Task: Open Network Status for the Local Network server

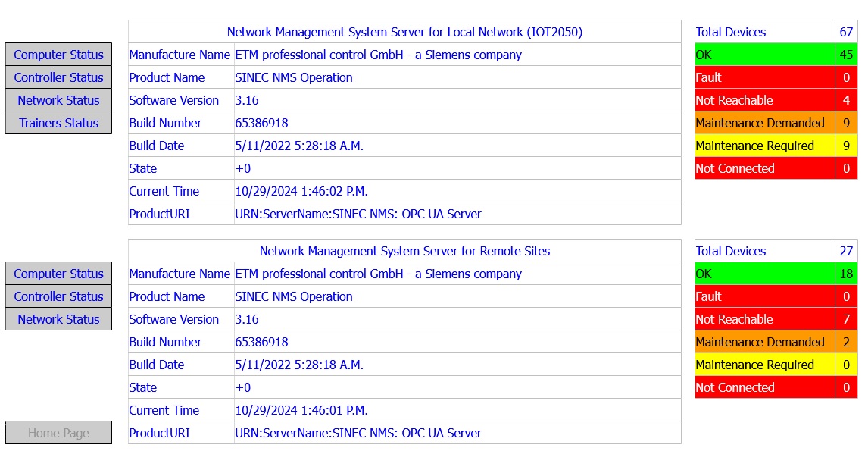Action: point(58,100)
